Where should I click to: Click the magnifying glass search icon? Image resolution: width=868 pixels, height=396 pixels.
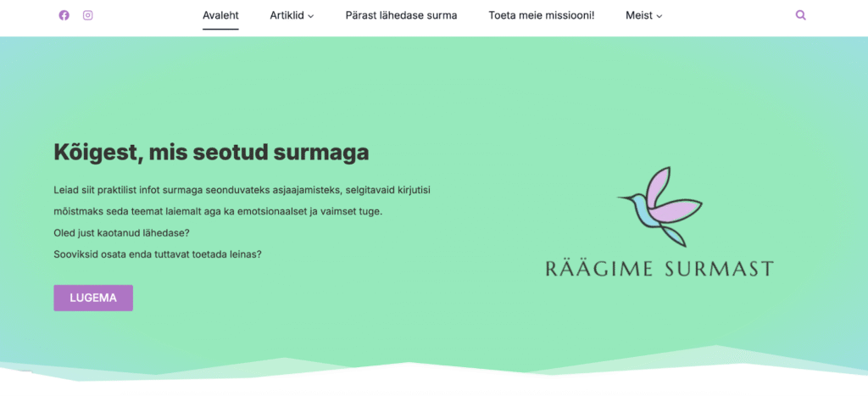(801, 15)
